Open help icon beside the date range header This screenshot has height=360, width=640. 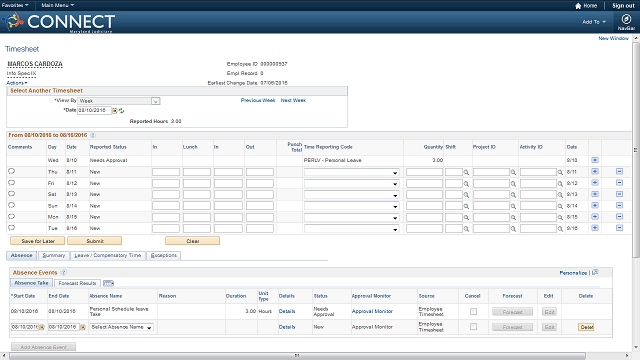(x=93, y=135)
